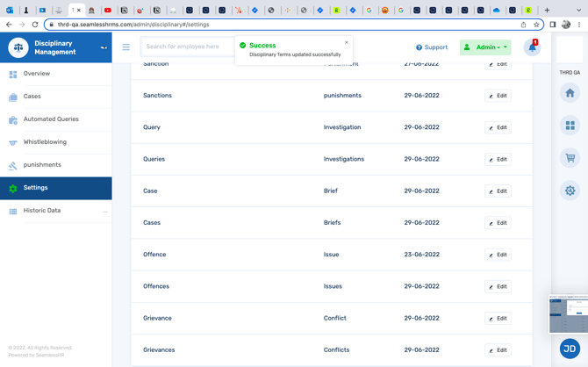588x367 pixels.
Task: Open the right panel settings gear
Action: pos(570,191)
